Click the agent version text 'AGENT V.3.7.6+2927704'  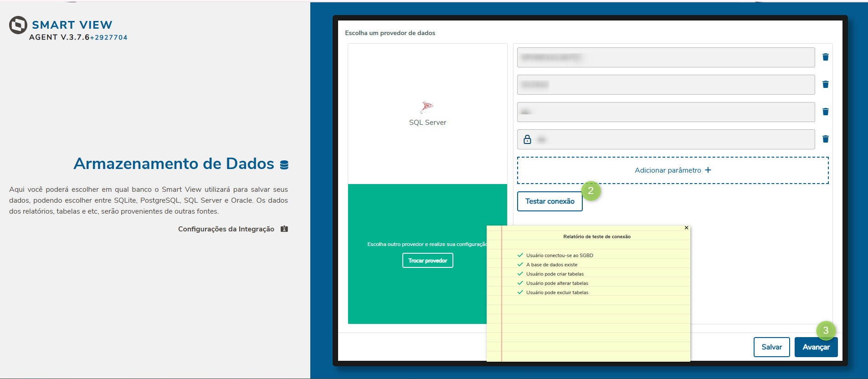tap(78, 37)
